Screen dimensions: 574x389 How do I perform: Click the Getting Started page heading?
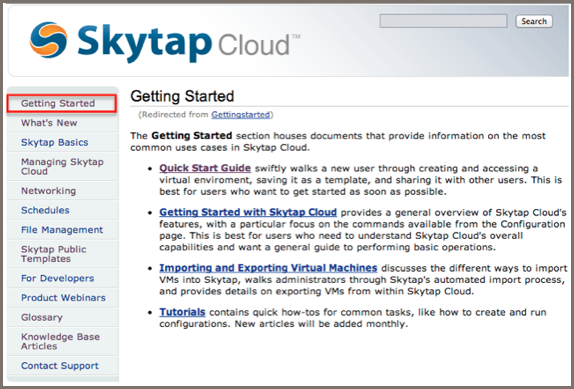click(x=182, y=96)
